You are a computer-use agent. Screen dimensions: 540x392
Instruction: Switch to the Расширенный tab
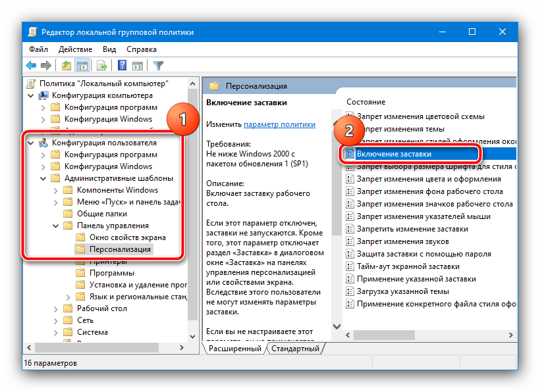point(235,349)
